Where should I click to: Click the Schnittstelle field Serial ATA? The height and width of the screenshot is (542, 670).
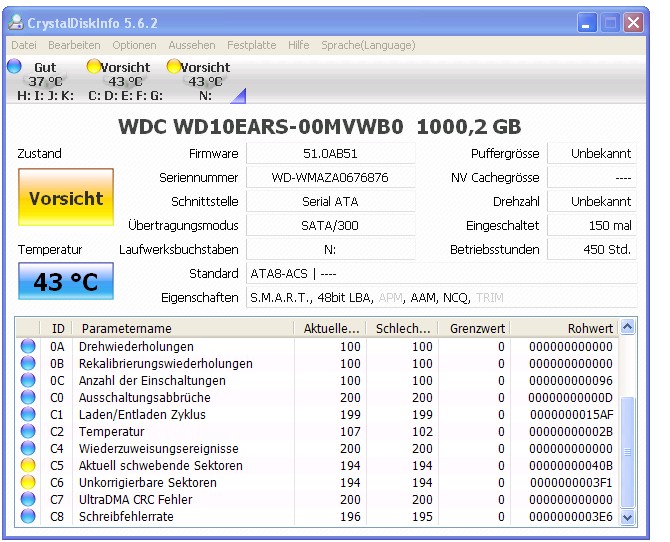click(x=330, y=201)
